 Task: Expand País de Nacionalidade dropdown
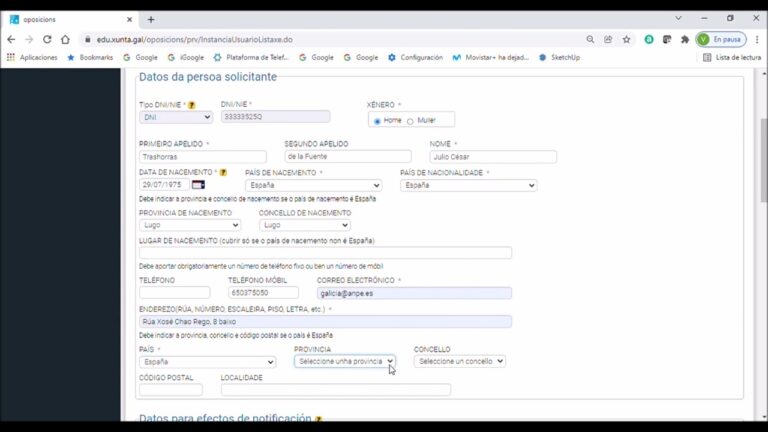[x=468, y=185]
